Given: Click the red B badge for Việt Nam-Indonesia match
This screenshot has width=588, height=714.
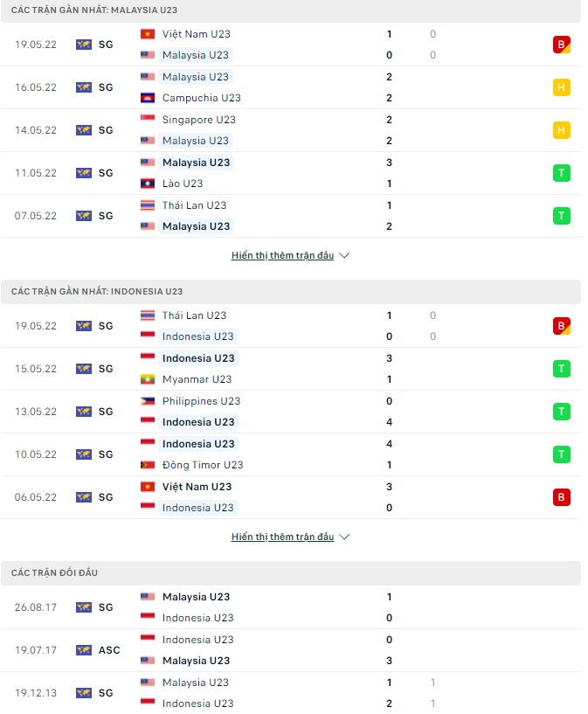Looking at the screenshot, I should click(x=562, y=496).
